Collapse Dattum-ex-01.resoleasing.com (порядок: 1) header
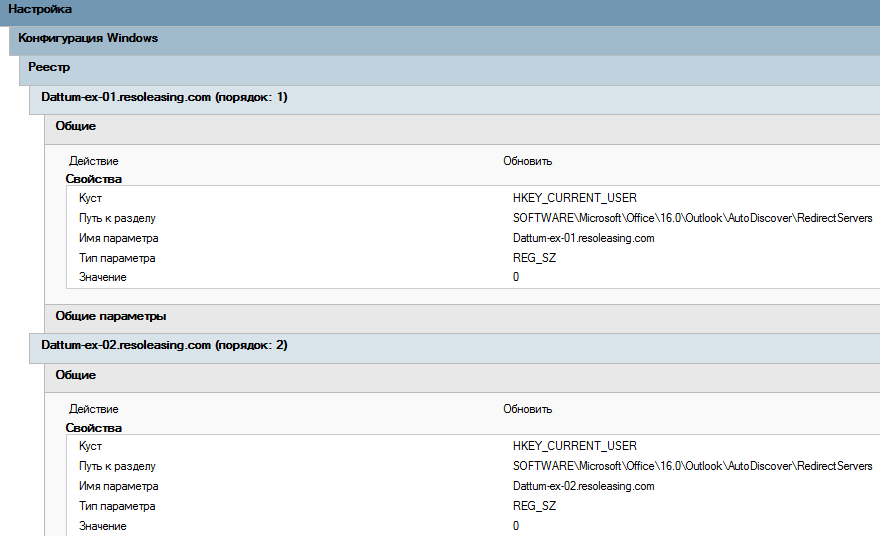880x536 pixels. coord(455,100)
